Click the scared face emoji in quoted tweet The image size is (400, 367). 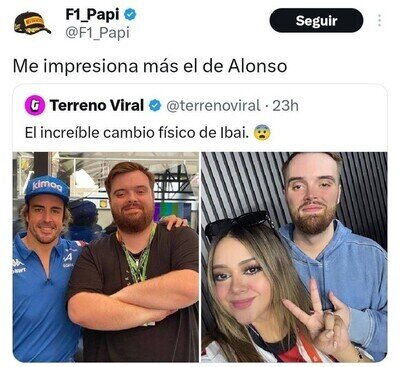pyautogui.click(x=262, y=133)
